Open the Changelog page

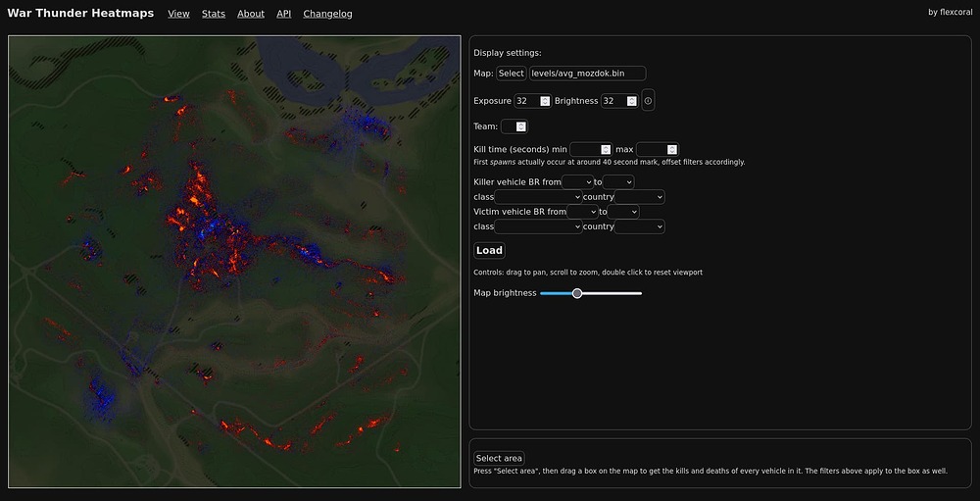point(327,14)
